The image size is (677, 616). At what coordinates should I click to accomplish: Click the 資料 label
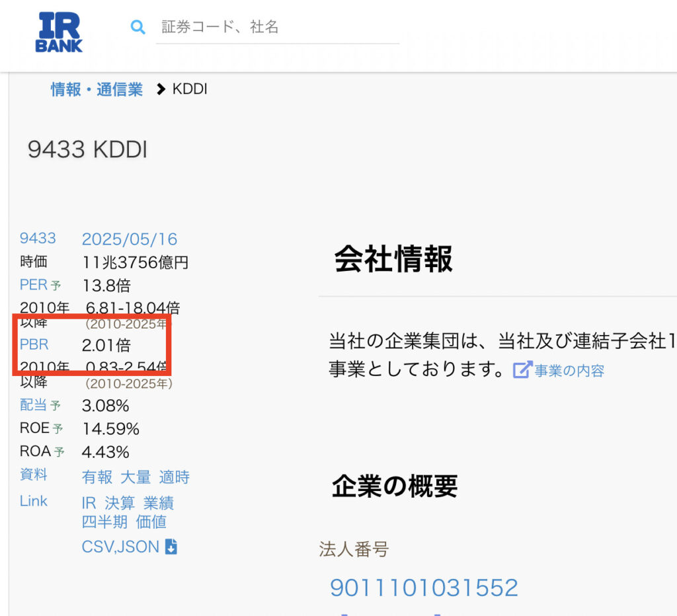tap(33, 475)
